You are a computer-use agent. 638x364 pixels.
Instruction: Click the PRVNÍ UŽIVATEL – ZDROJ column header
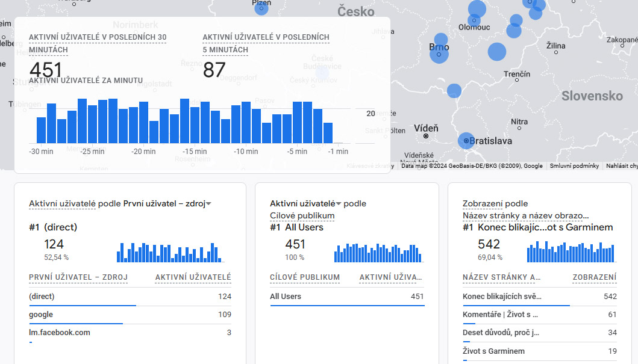[78, 277]
